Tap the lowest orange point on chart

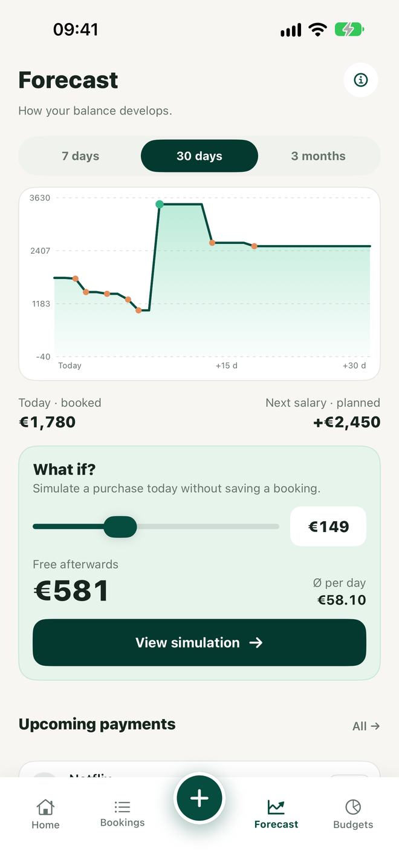138,311
